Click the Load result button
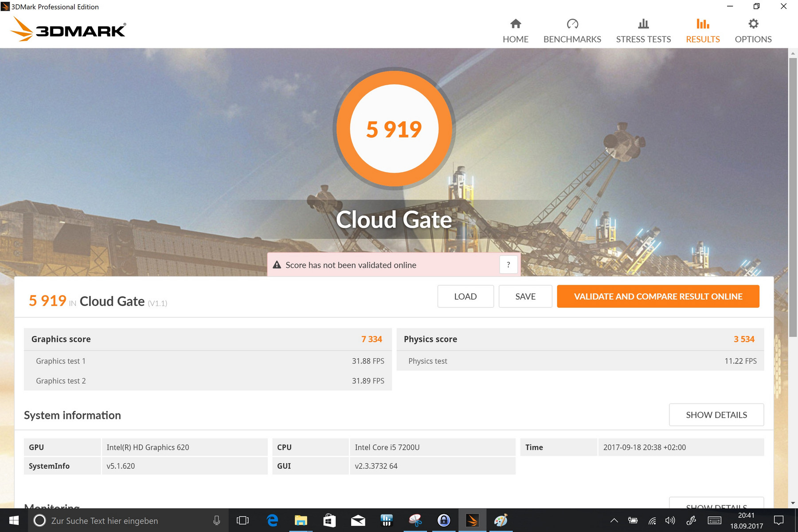 point(465,296)
